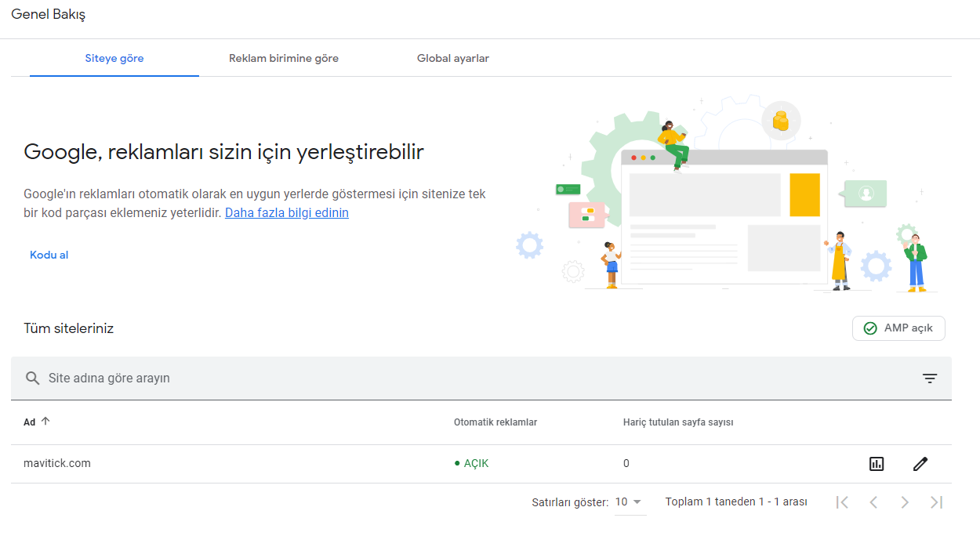View reports icon for mavitick.com

(x=877, y=464)
